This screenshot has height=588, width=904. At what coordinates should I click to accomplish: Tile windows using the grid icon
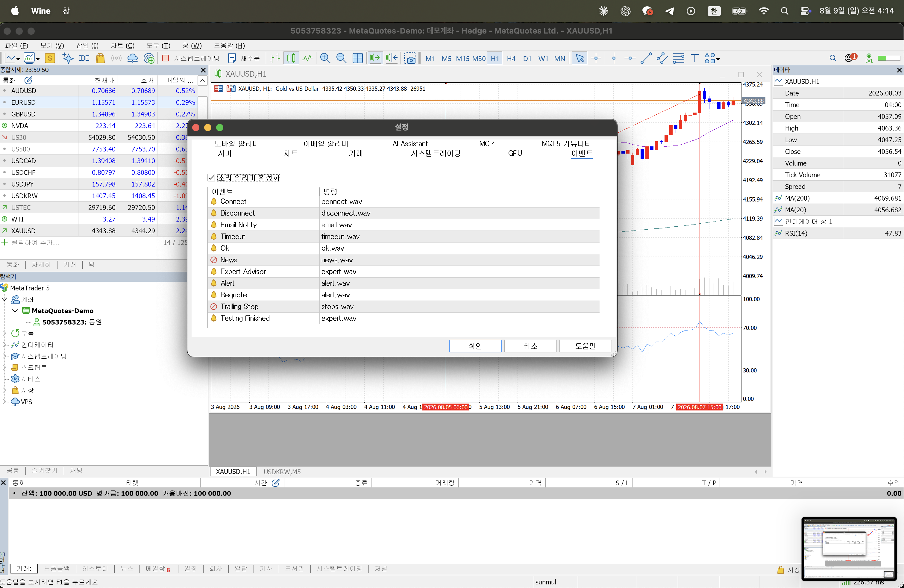tap(357, 58)
